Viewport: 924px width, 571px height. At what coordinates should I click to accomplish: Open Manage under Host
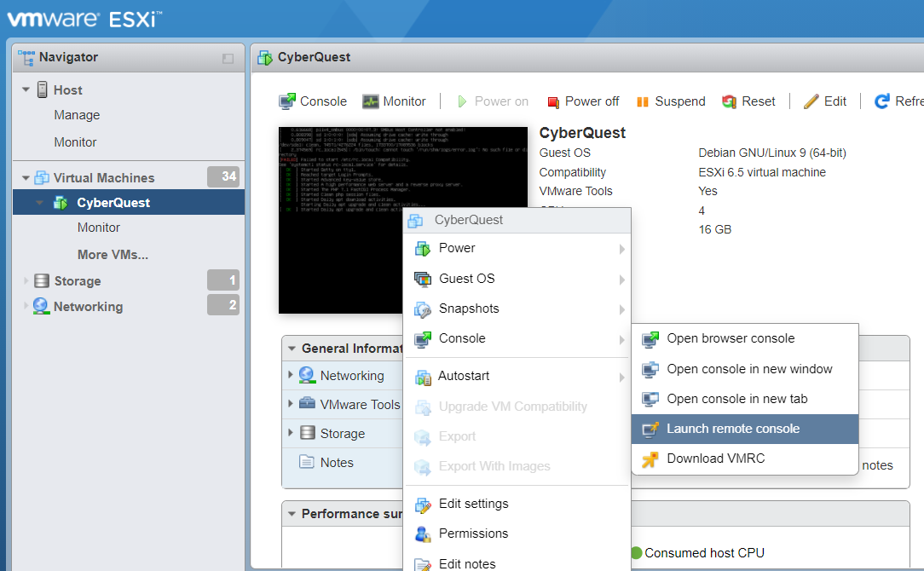coord(77,115)
